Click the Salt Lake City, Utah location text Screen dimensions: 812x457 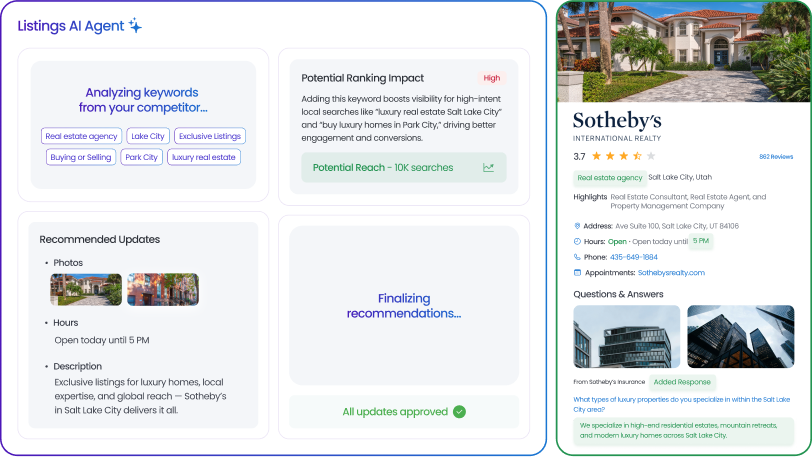pos(680,177)
